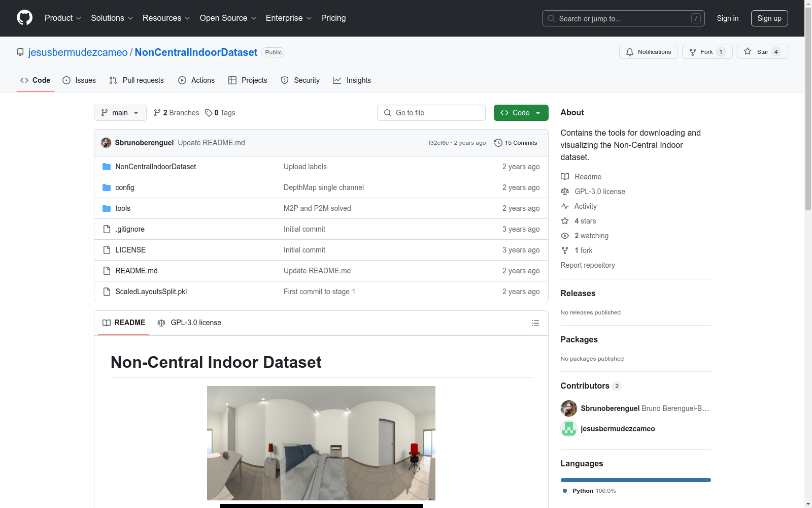The image size is (812, 508).
Task: Open the Issues tab
Action: coord(79,80)
